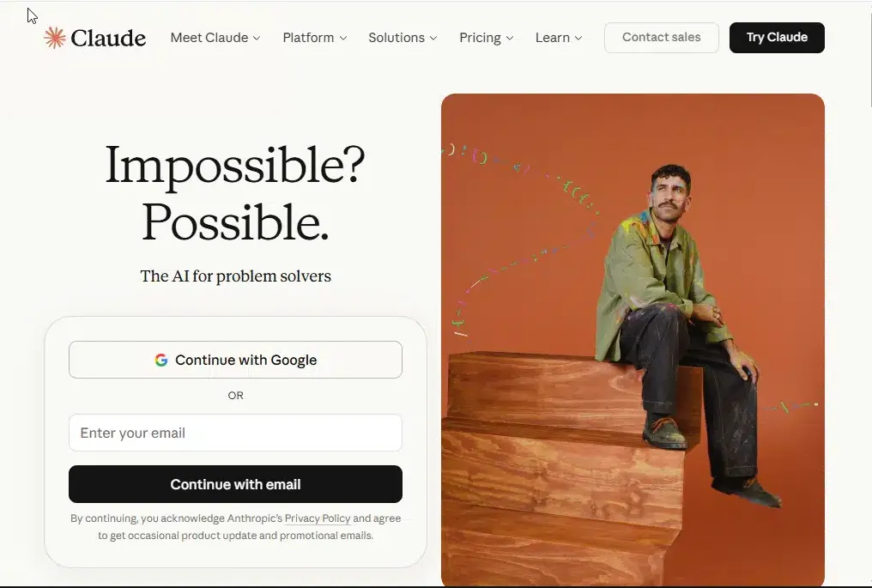Click the Continue with email button
Image resolution: width=872 pixels, height=588 pixels.
(x=235, y=484)
